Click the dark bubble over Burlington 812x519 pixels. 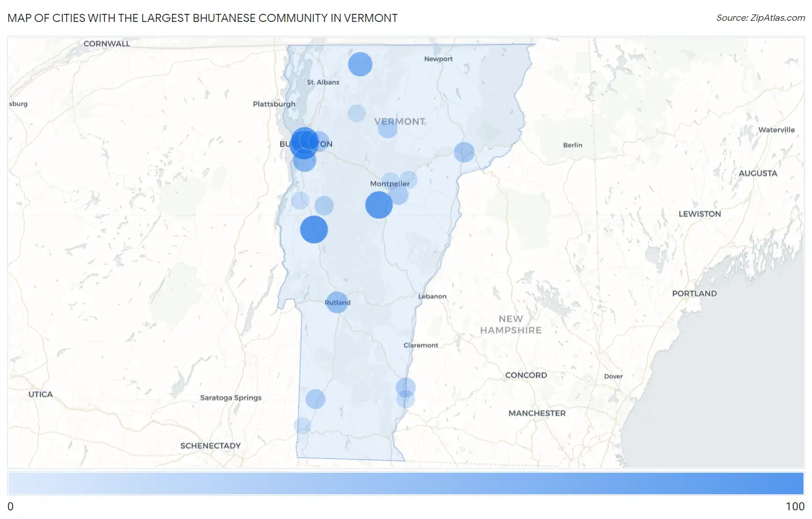(304, 143)
